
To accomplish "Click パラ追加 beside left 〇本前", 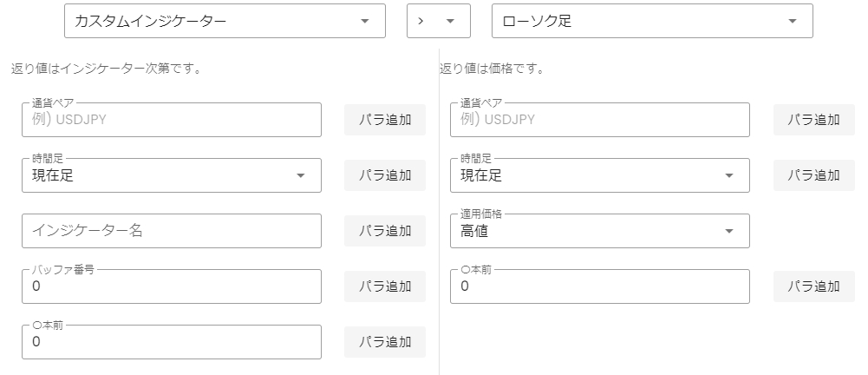I will 385,342.
